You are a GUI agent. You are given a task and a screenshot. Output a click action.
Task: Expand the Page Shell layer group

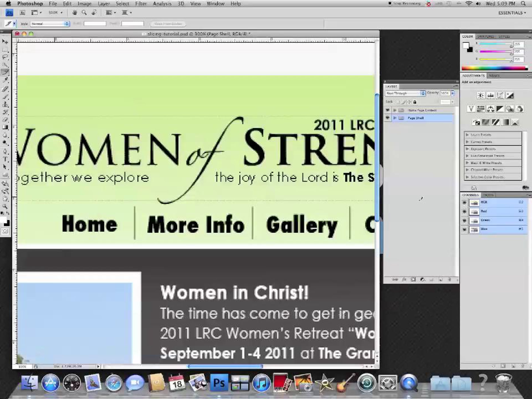point(395,118)
